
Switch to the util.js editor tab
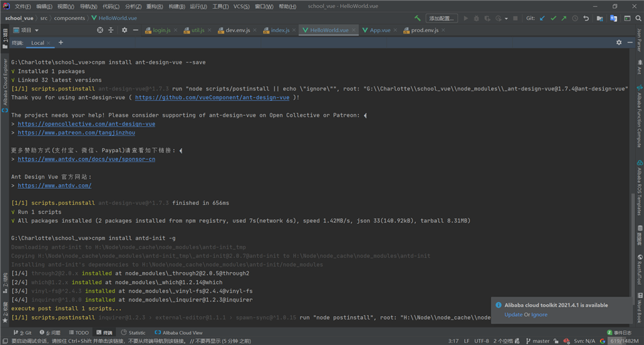pyautogui.click(x=197, y=30)
